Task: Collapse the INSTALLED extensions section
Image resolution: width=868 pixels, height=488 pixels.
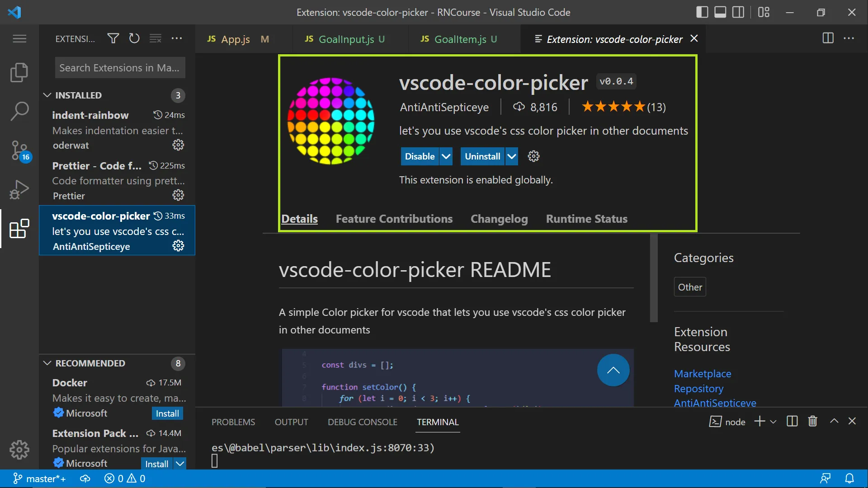Action: 47,95
